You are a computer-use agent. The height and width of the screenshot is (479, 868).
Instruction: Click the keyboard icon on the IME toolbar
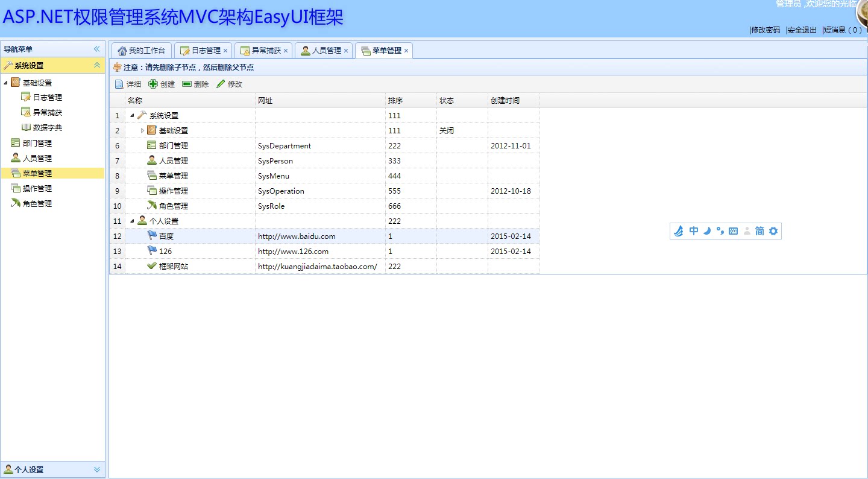733,231
